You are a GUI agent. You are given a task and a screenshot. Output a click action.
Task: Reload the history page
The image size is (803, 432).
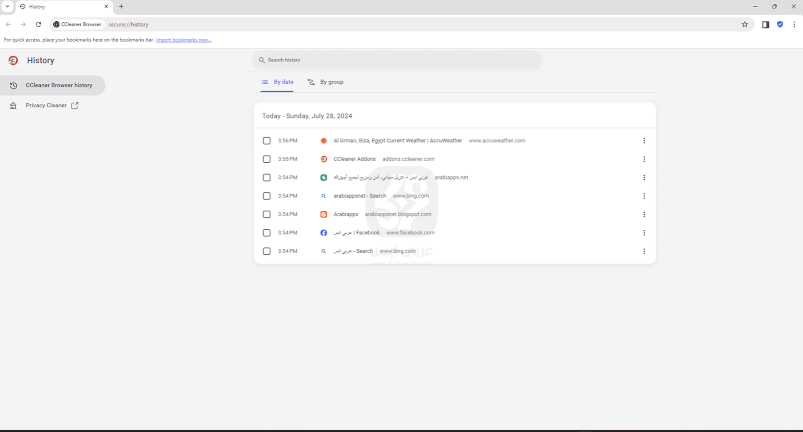[38, 24]
